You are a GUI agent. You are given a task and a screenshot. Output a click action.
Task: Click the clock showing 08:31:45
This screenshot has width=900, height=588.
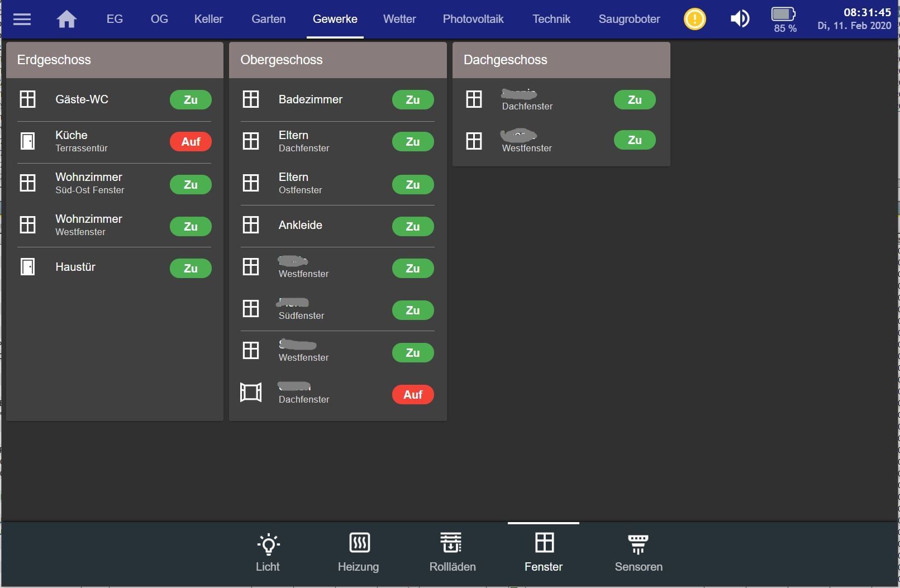coord(867,12)
